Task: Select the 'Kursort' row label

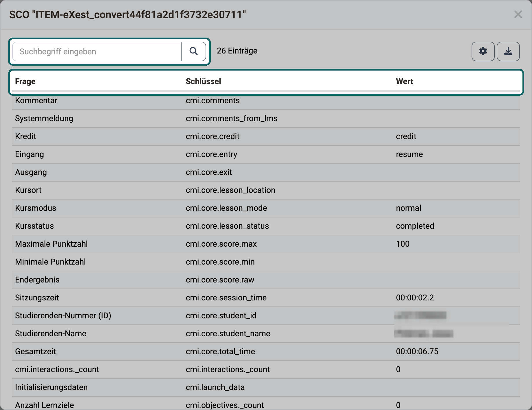Action: pos(28,190)
